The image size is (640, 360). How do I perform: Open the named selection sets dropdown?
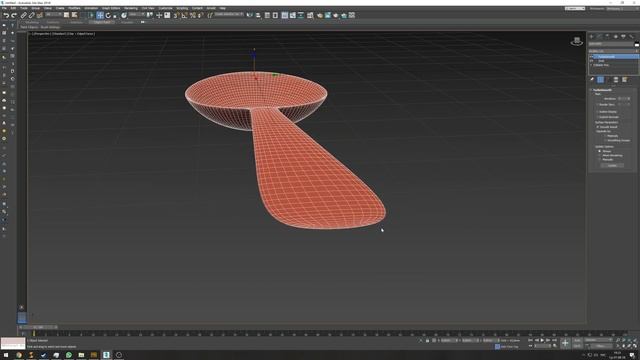pyautogui.click(x=229, y=15)
